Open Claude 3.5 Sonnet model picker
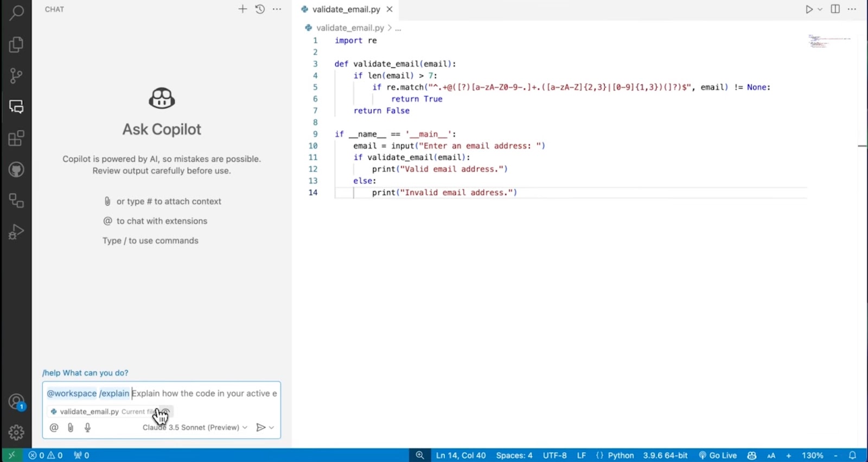 tap(195, 427)
